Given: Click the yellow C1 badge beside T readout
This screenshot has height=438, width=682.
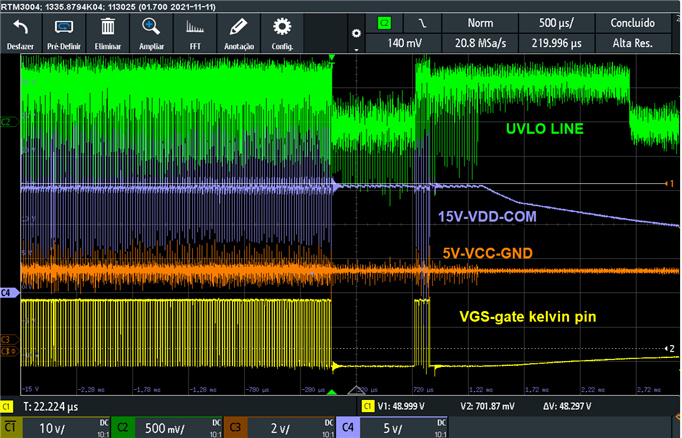Looking at the screenshot, I should (7, 407).
